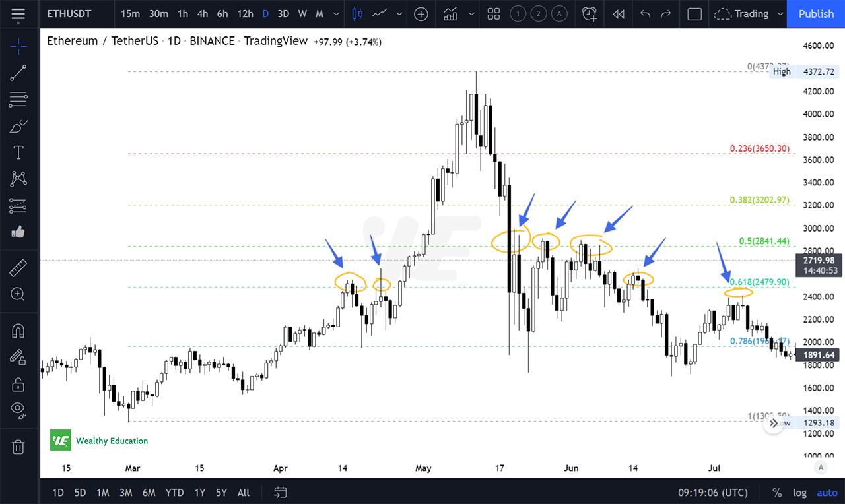Set date range to 1Y

(x=199, y=492)
